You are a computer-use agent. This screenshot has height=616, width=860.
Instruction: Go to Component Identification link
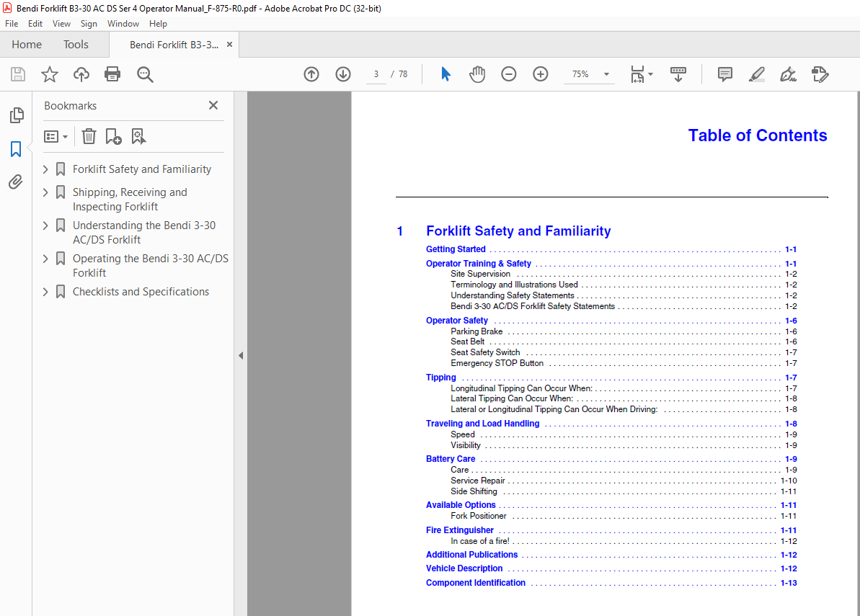pyautogui.click(x=476, y=583)
